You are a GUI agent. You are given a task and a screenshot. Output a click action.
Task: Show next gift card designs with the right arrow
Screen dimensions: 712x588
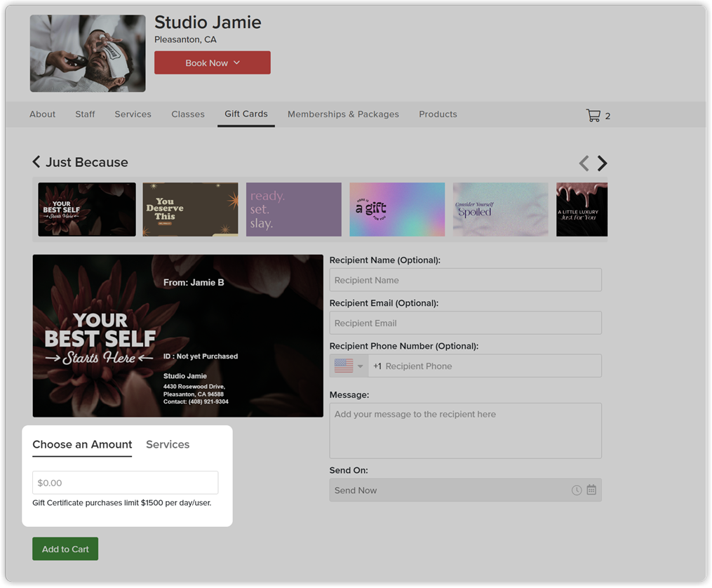click(x=602, y=163)
